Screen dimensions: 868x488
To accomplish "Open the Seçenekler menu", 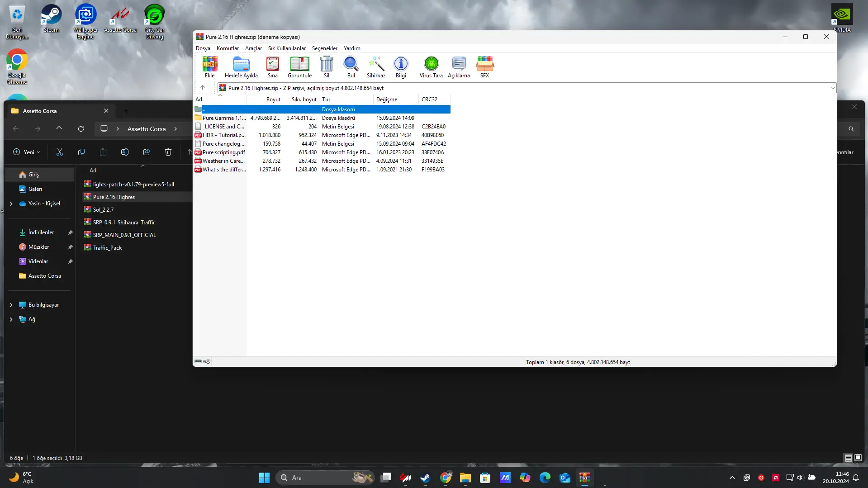I will 324,48.
